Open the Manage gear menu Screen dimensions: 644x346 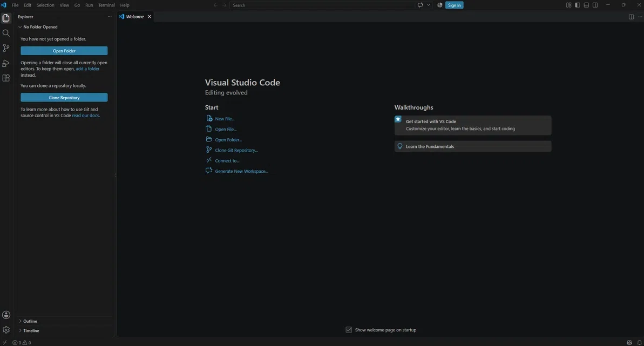point(6,330)
